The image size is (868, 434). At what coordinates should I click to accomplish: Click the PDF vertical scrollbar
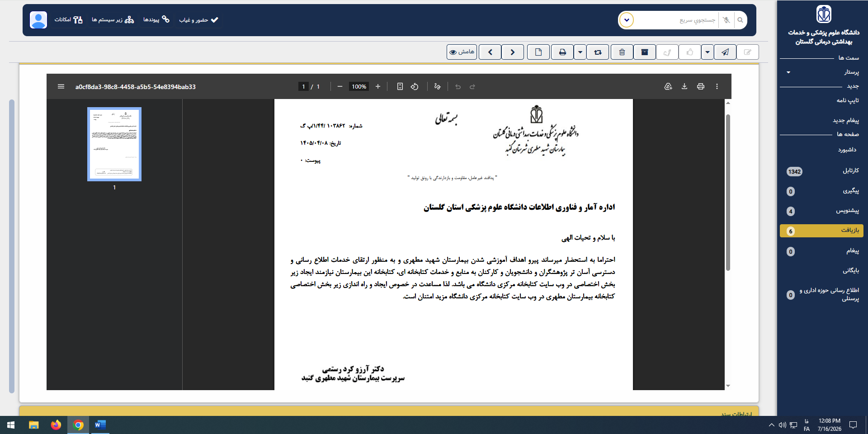[728, 193]
